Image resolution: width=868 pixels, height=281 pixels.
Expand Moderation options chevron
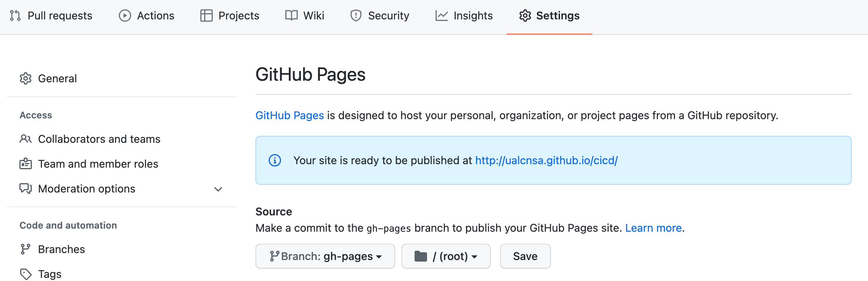coord(218,189)
